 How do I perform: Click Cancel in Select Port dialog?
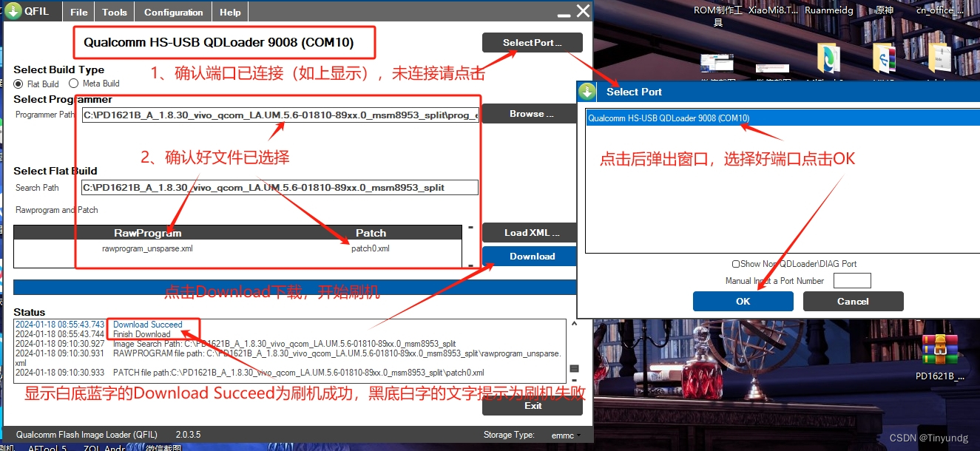tap(853, 301)
